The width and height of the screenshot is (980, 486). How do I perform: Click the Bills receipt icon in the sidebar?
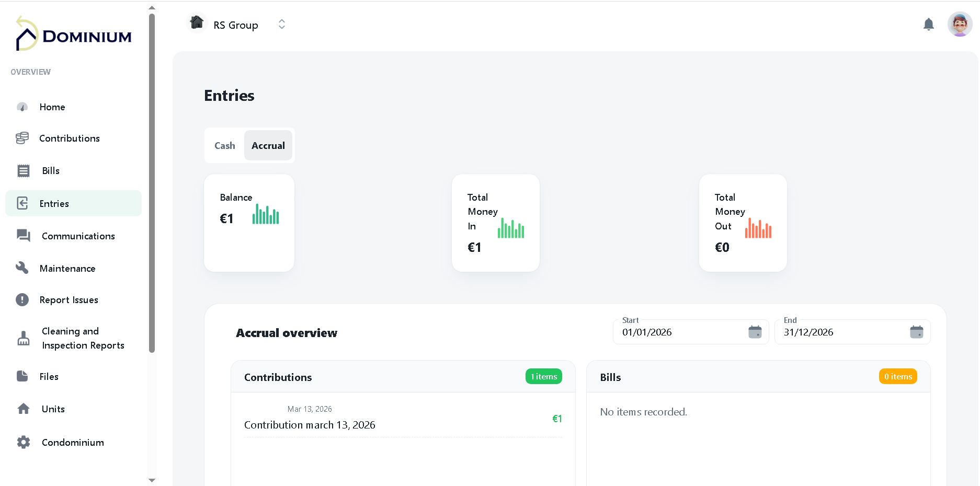coord(23,170)
